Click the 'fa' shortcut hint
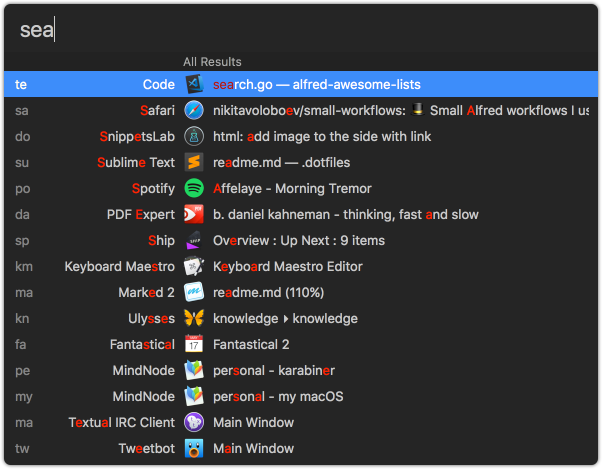This screenshot has height=469, width=602. pyautogui.click(x=20, y=345)
